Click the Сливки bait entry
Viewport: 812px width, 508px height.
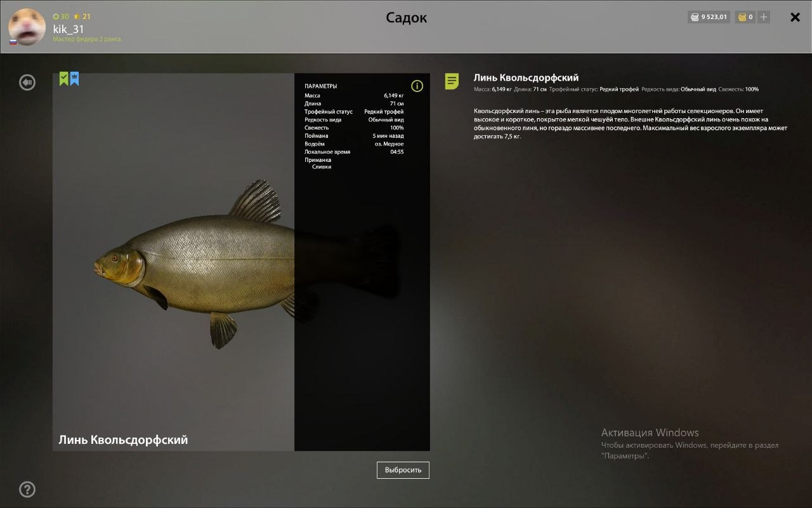point(322,167)
